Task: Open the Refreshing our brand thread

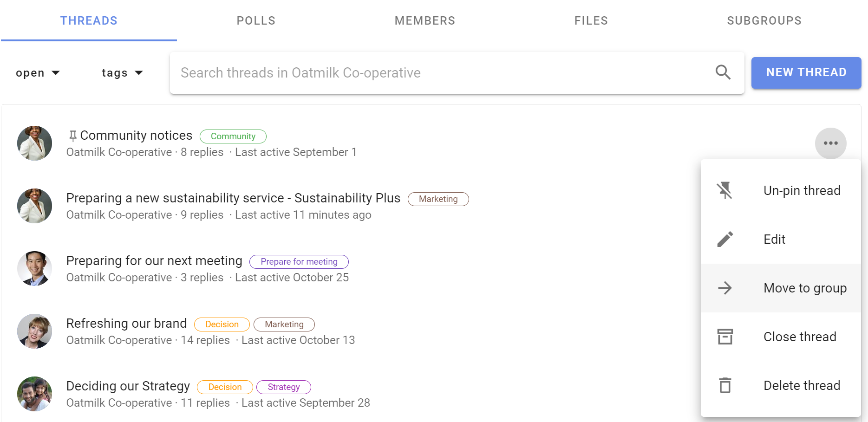Action: click(126, 323)
